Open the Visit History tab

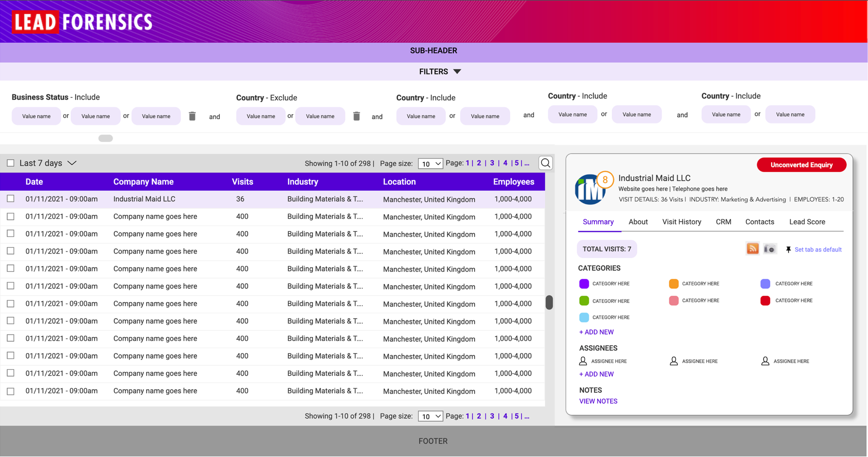click(682, 222)
